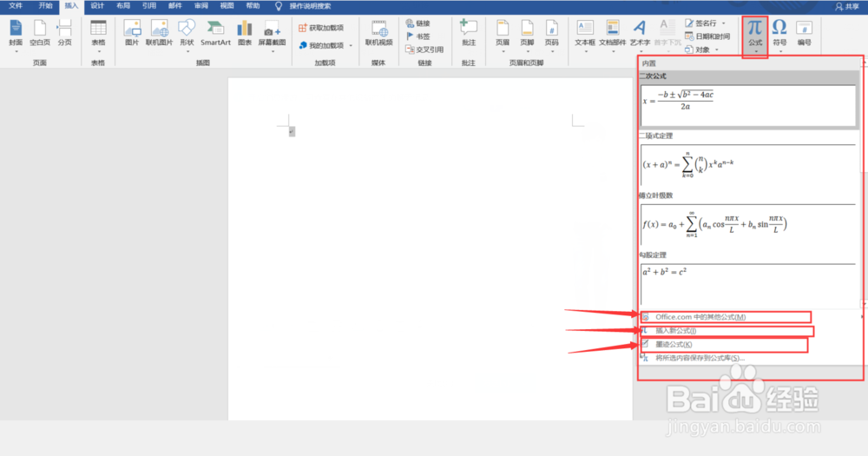Screen dimensions: 868x456
Task: Click the blank document page area
Action: click(431, 248)
